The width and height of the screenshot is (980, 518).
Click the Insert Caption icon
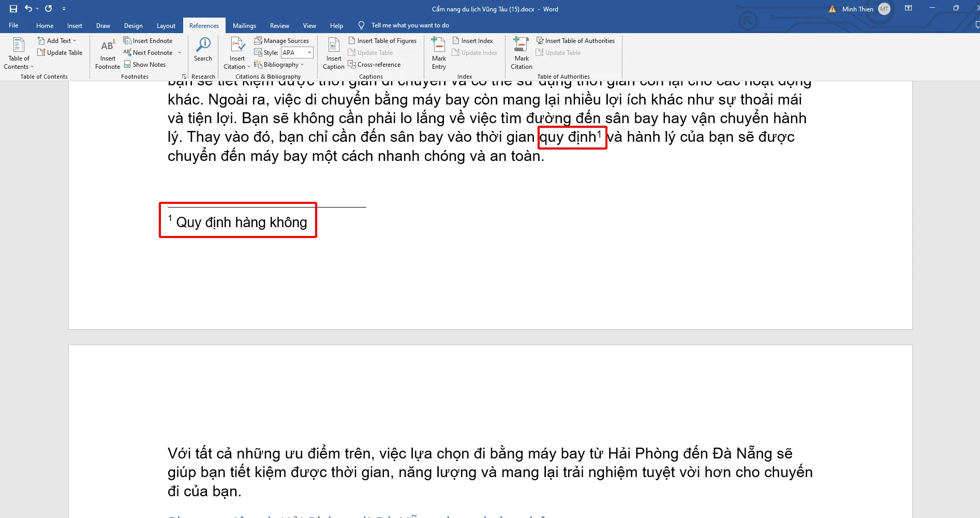[x=334, y=45]
